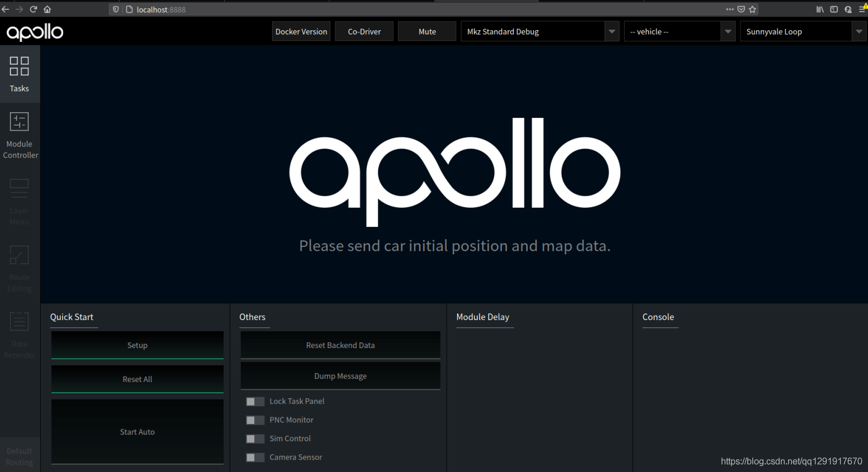
Task: Click the Start Auto button
Action: [137, 432]
